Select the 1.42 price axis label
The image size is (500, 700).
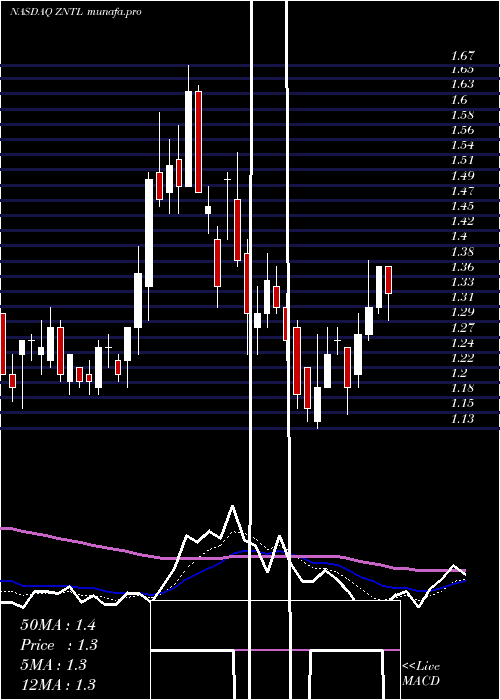[x=462, y=221]
